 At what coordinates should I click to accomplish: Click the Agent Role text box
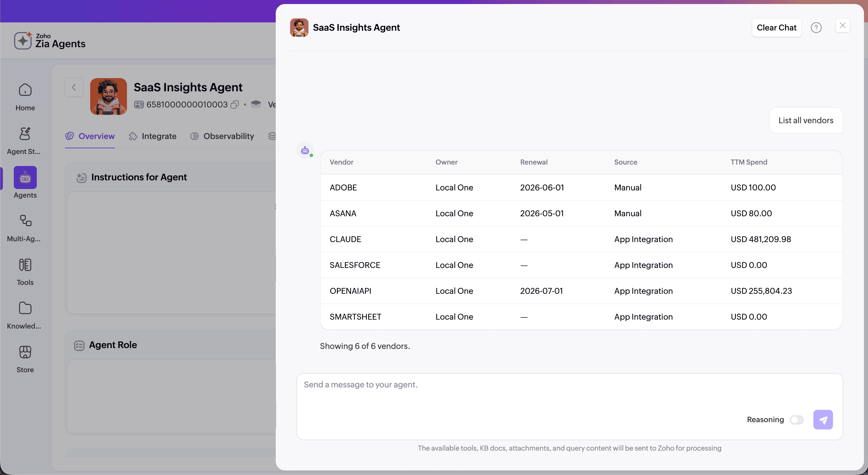click(x=172, y=397)
